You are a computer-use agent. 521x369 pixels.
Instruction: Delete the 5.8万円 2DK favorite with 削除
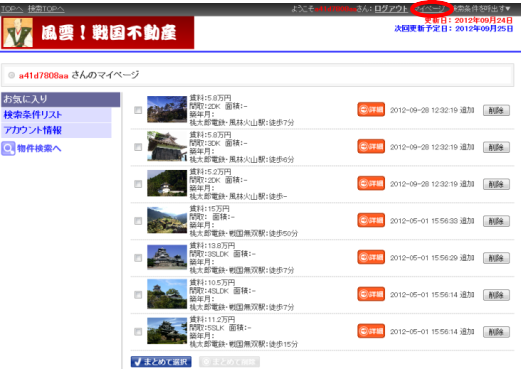click(496, 110)
